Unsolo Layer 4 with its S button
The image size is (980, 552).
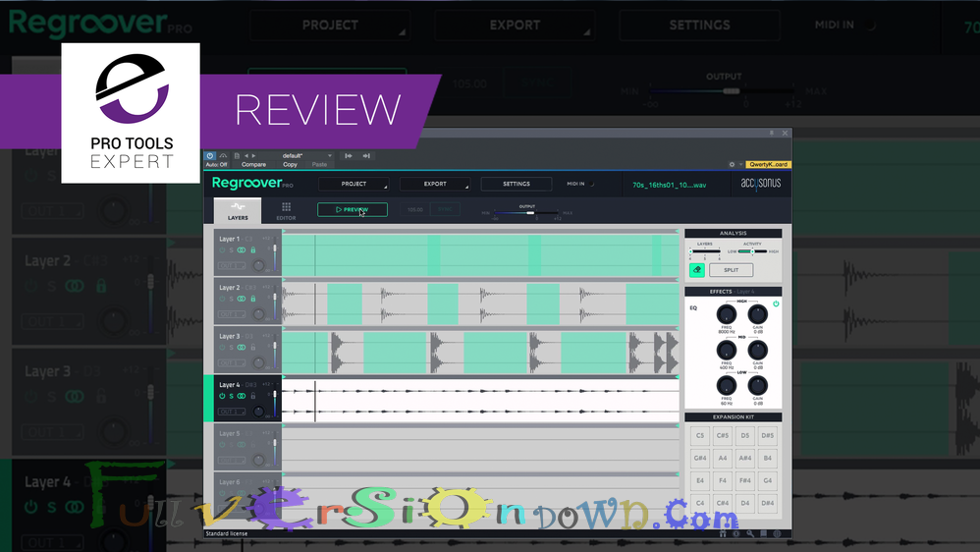(x=231, y=396)
